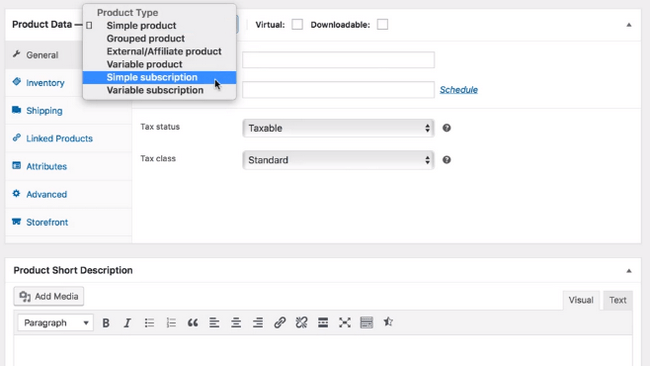Remove link with the broken chain icon
Image resolution: width=650 pixels, height=366 pixels.
click(x=301, y=323)
